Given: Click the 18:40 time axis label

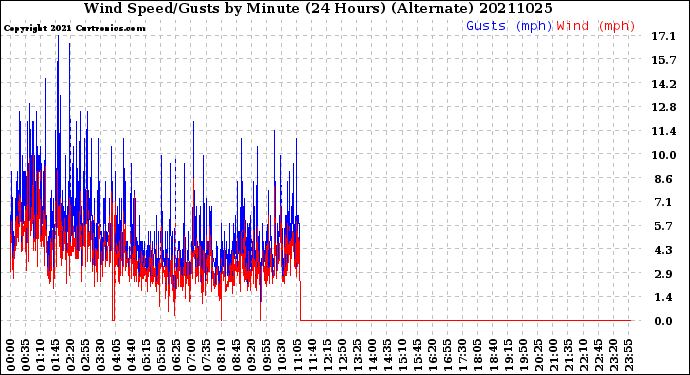Looking at the screenshot, I should tap(493, 355).
